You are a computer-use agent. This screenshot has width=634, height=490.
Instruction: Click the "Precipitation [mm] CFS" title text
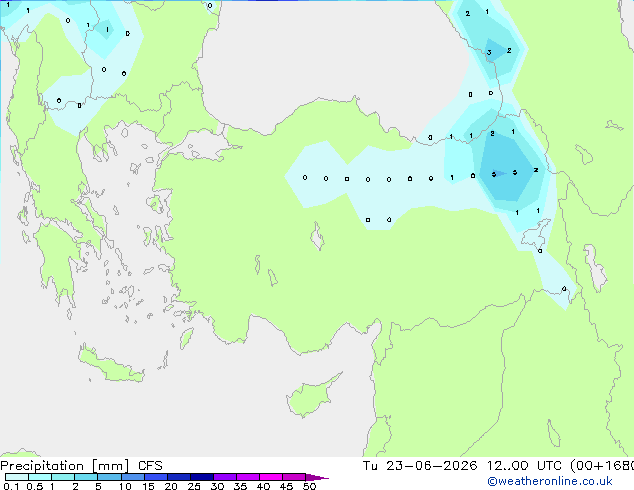point(81,466)
